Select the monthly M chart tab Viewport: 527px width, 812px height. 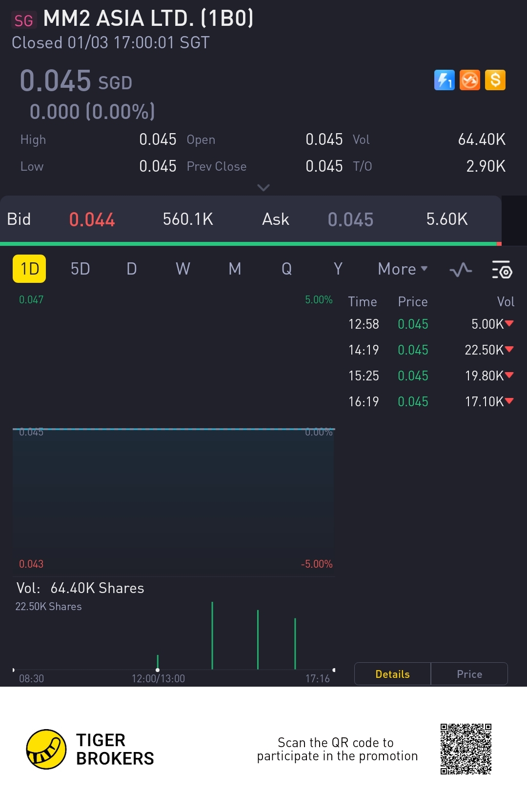235,269
